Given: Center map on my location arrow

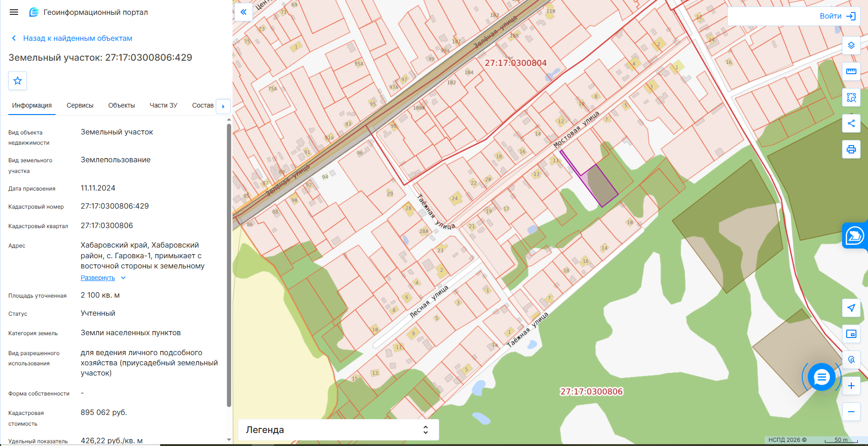Looking at the screenshot, I should [851, 308].
